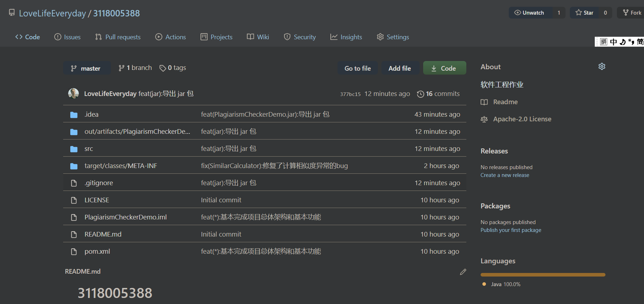
Task: Click the repository icon beside LoveLifeEveryday
Action: [12, 13]
